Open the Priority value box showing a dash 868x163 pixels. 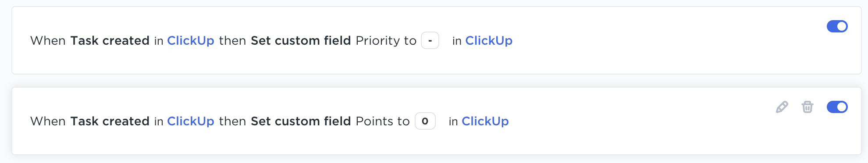coord(430,40)
